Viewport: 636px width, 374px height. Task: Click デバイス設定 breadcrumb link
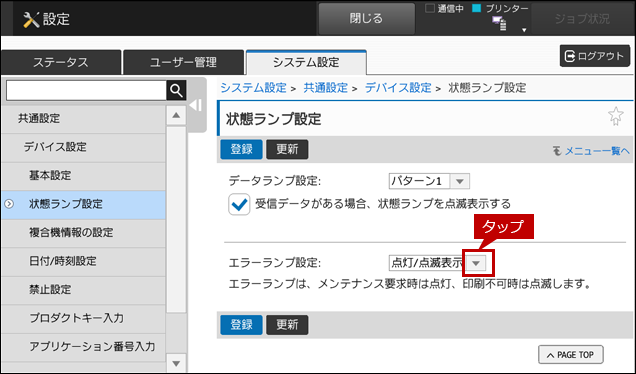coord(398,88)
